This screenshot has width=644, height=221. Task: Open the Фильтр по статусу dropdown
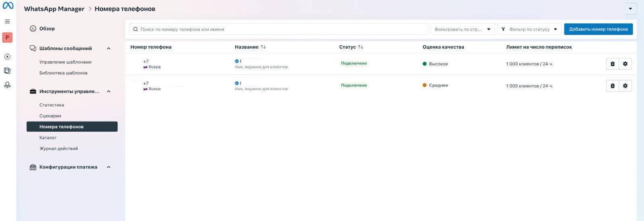(529, 29)
